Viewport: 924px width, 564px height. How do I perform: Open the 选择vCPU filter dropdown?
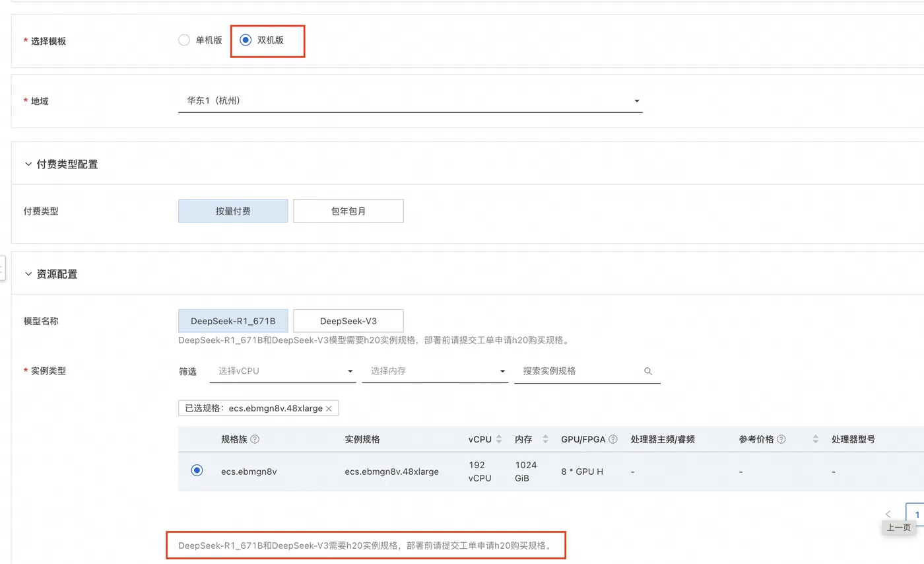[283, 371]
